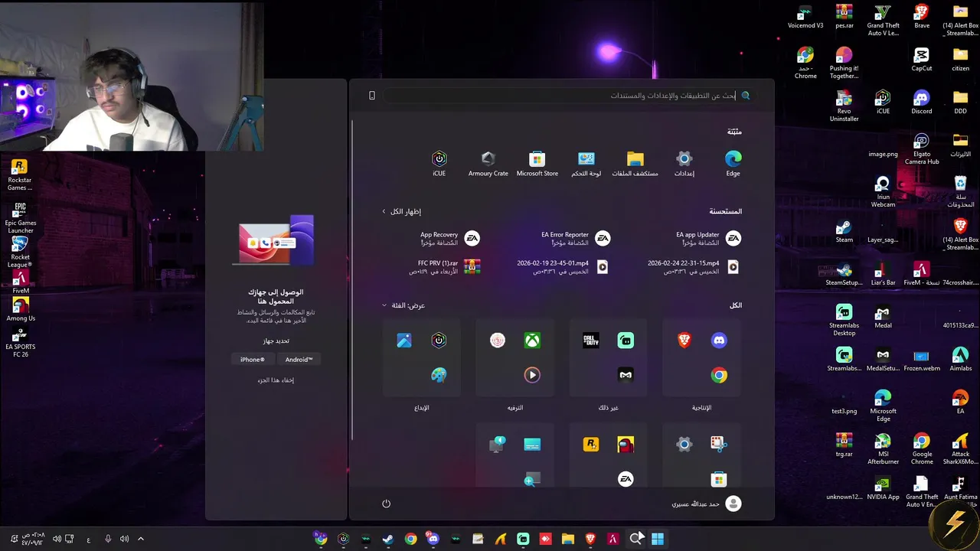Expand Show all (إظهار الكل) recommended
The width and height of the screenshot is (980, 551).
402,211
